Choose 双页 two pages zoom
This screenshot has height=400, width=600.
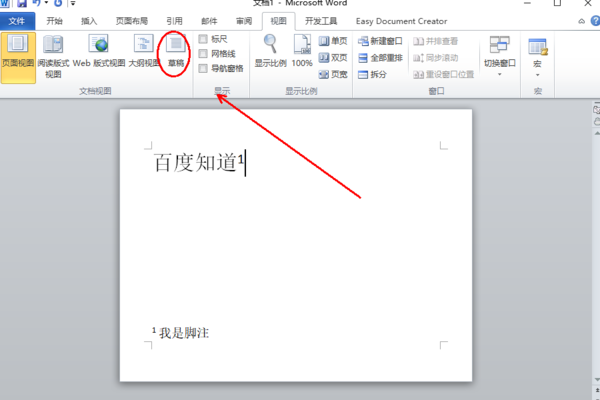(333, 57)
